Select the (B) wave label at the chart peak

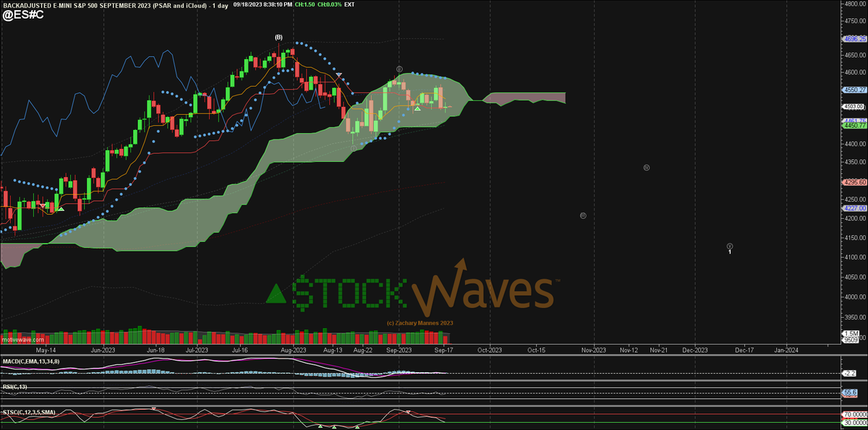click(x=278, y=37)
